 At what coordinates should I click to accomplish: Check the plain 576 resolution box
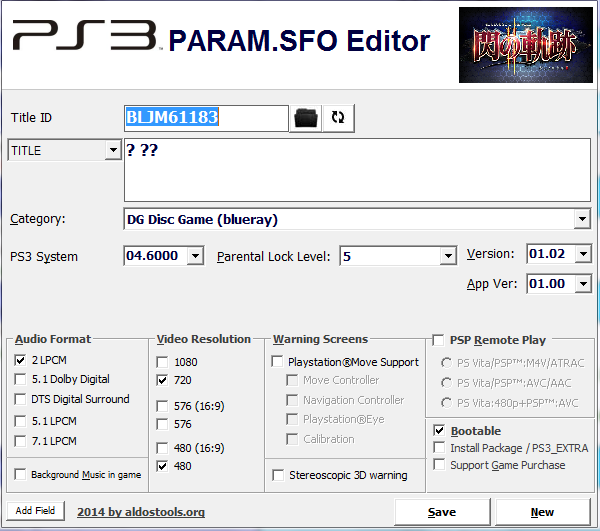tap(162, 424)
